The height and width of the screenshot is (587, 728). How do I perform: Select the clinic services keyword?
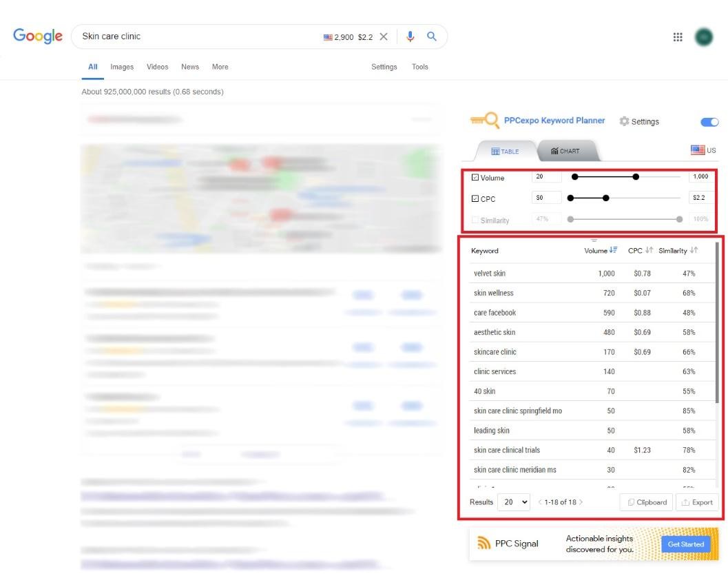click(x=495, y=371)
